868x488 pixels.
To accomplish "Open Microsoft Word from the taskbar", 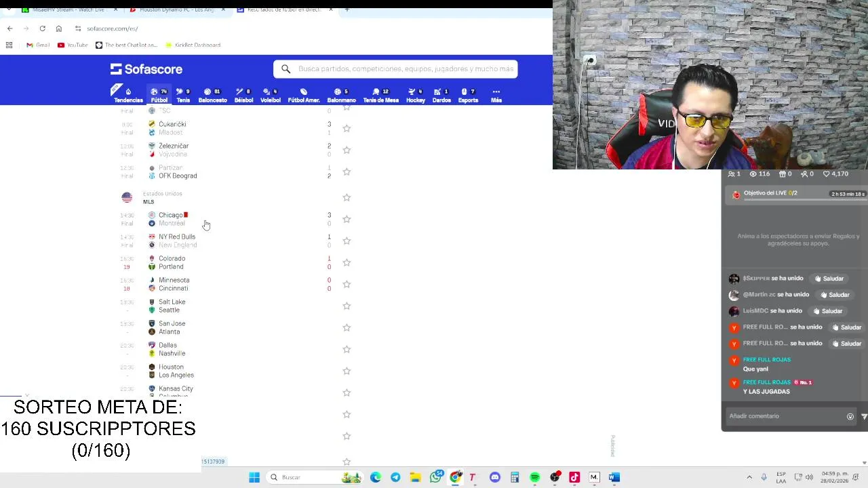I will pos(614,477).
